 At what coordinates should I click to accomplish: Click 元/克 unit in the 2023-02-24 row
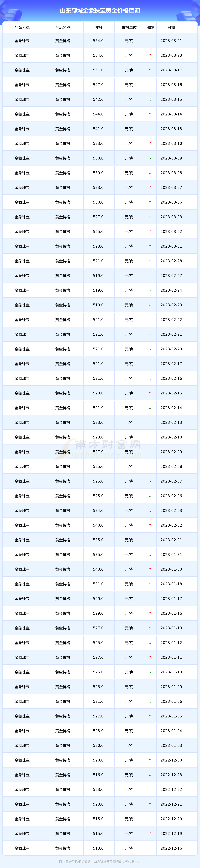click(x=129, y=291)
